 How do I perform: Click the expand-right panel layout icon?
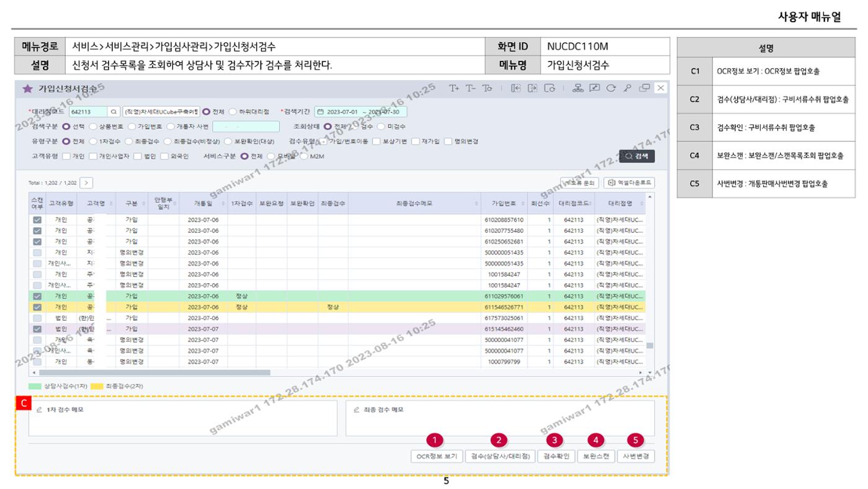click(532, 88)
